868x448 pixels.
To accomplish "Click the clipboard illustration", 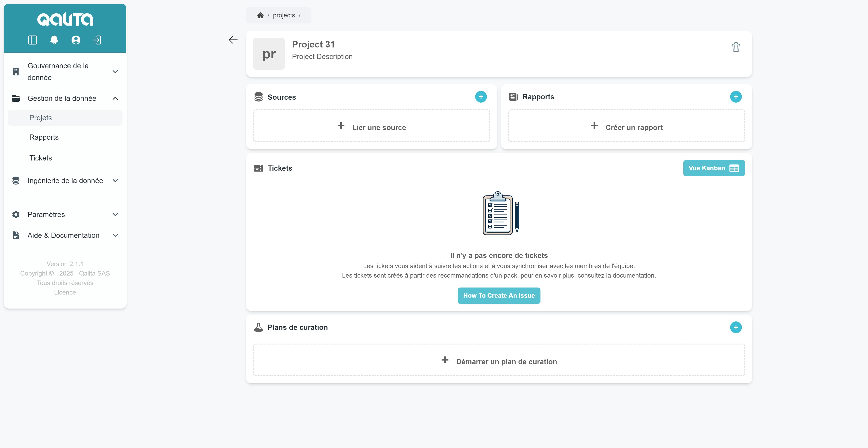I will pos(501,213).
